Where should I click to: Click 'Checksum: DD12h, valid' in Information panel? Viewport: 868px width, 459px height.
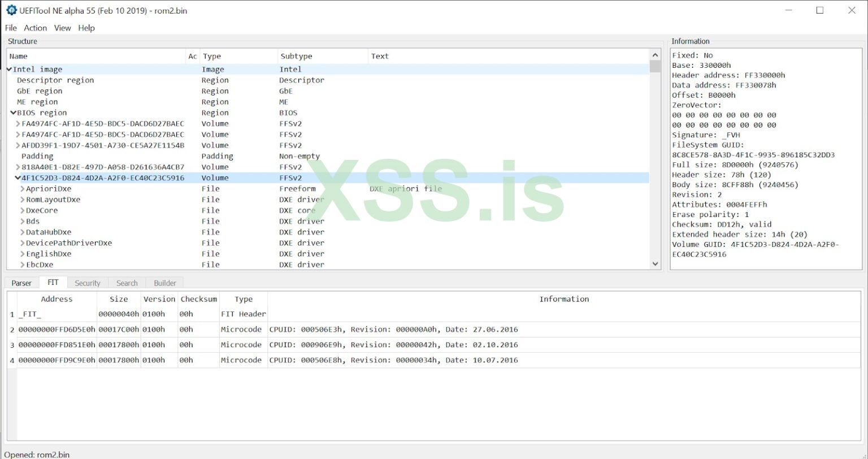[x=722, y=224]
